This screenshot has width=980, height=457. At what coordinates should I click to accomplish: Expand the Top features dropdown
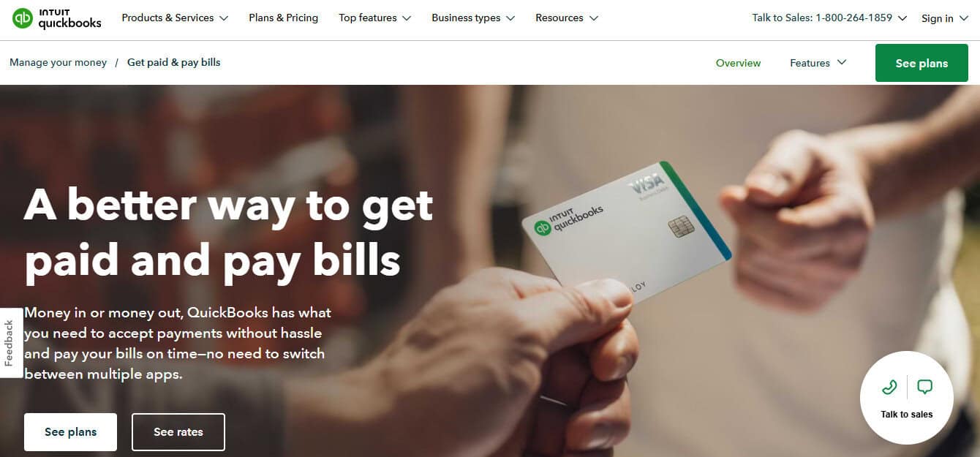[374, 18]
